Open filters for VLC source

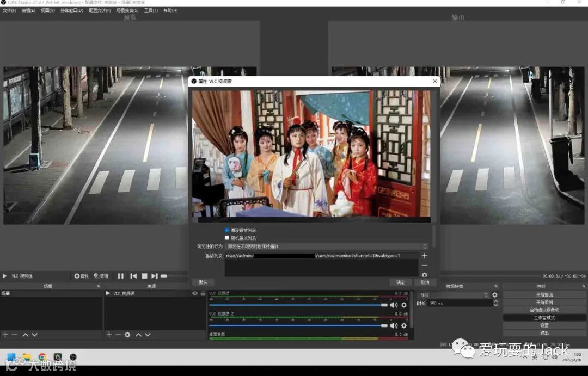pos(101,276)
